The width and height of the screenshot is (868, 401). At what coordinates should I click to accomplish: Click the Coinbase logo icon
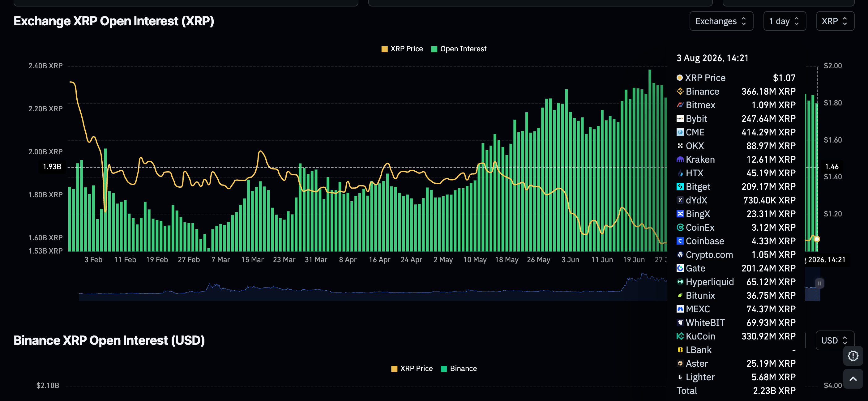[x=680, y=241]
